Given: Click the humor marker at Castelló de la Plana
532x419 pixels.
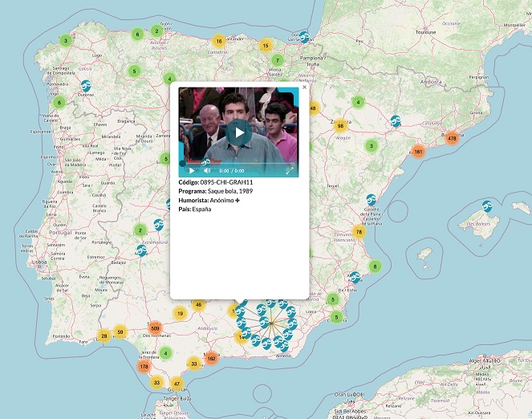Looking at the screenshot, I should 372,200.
